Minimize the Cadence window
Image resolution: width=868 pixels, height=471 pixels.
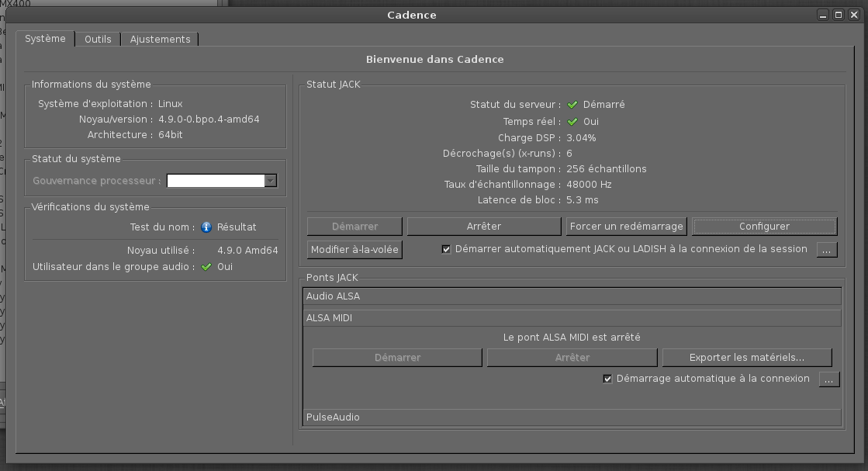pyautogui.click(x=822, y=15)
